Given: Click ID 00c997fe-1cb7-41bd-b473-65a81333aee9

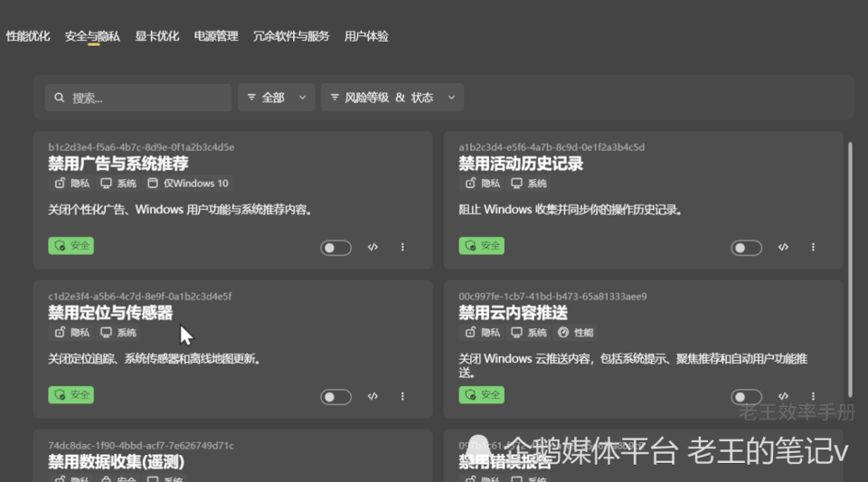Looking at the screenshot, I should click(553, 297).
